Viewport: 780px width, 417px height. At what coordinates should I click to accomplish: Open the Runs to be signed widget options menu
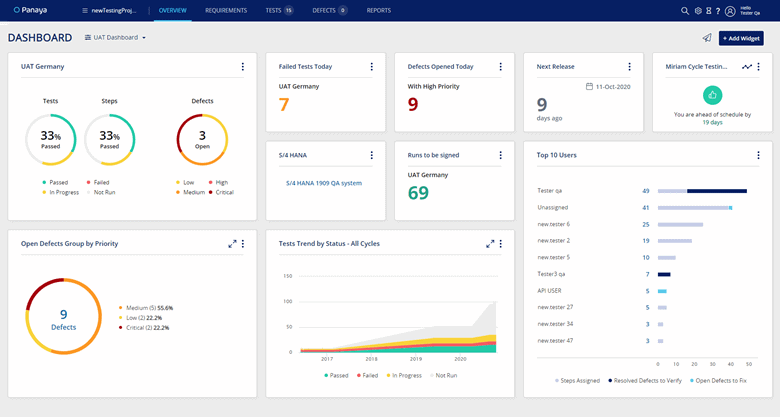pos(500,155)
